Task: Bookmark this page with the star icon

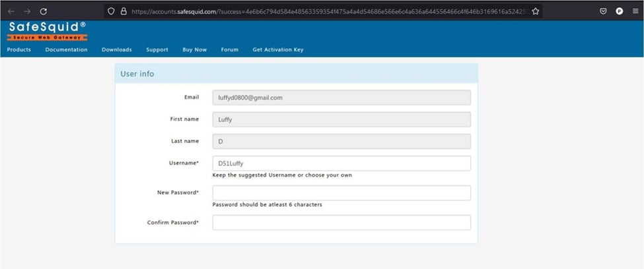Action: click(535, 11)
